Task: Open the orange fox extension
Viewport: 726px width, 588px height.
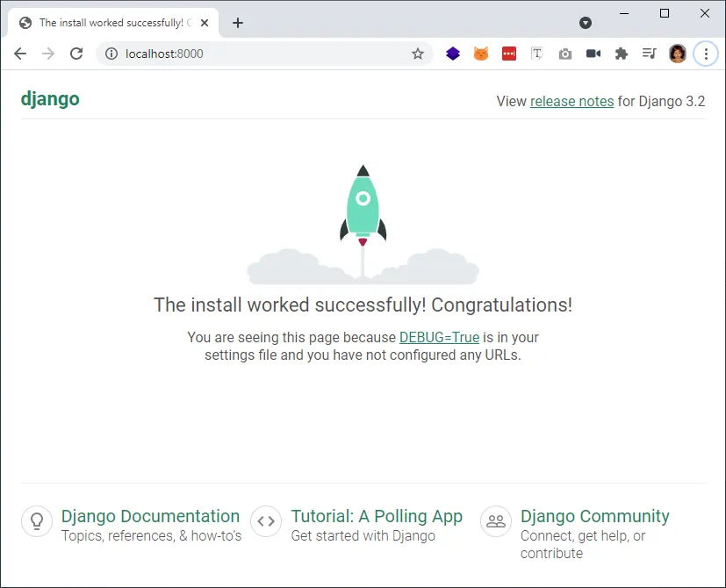Action: click(481, 54)
